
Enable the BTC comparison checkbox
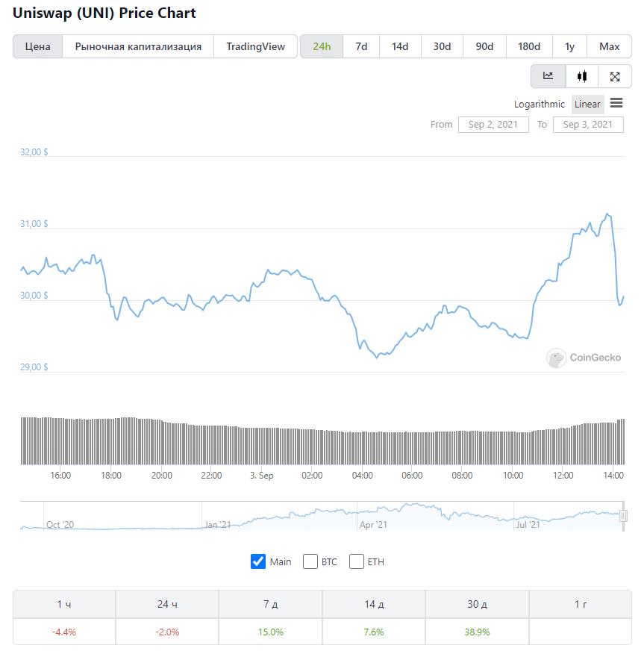[310, 561]
